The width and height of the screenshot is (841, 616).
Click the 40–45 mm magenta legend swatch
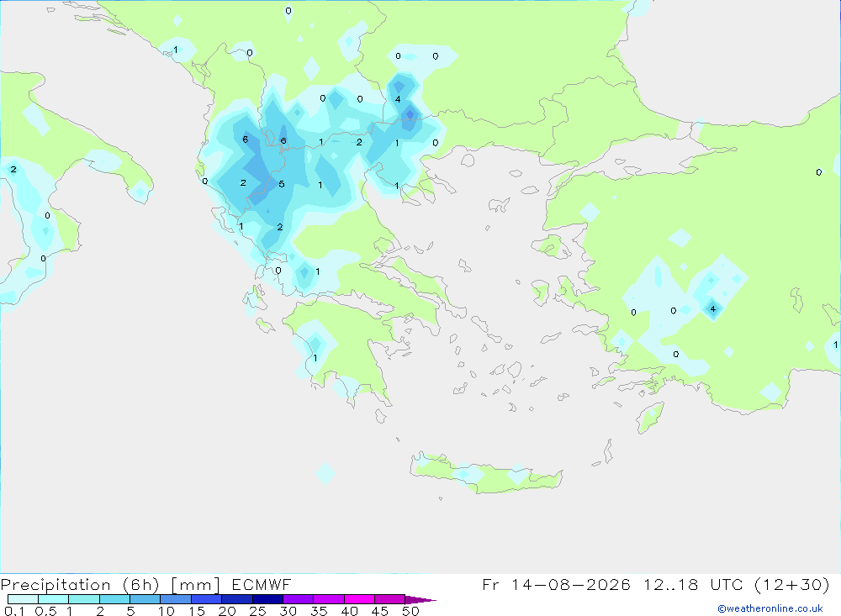(359, 599)
